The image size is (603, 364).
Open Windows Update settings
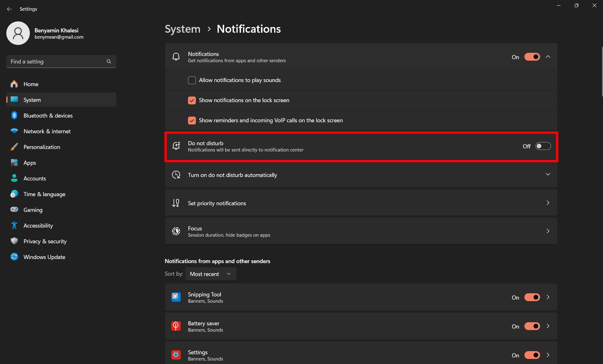[44, 257]
